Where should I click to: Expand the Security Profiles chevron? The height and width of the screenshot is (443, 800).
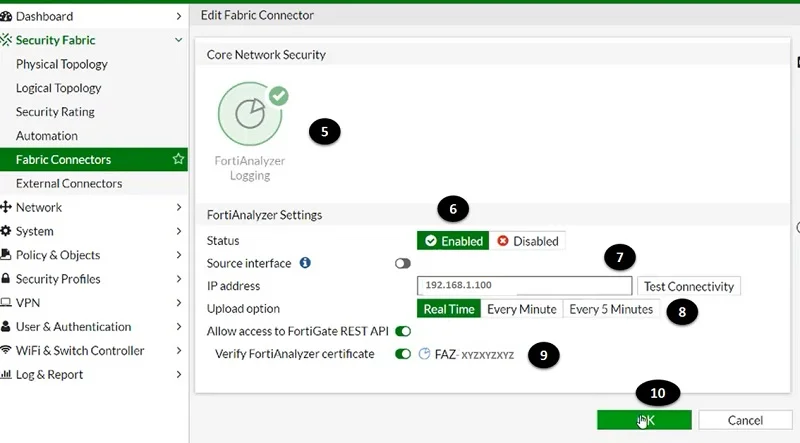pos(179,279)
